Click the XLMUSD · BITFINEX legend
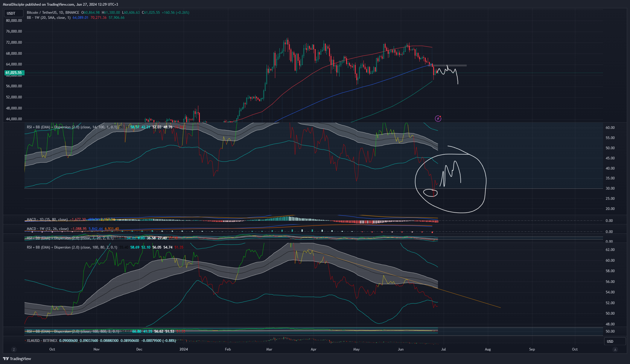 (x=42, y=341)
